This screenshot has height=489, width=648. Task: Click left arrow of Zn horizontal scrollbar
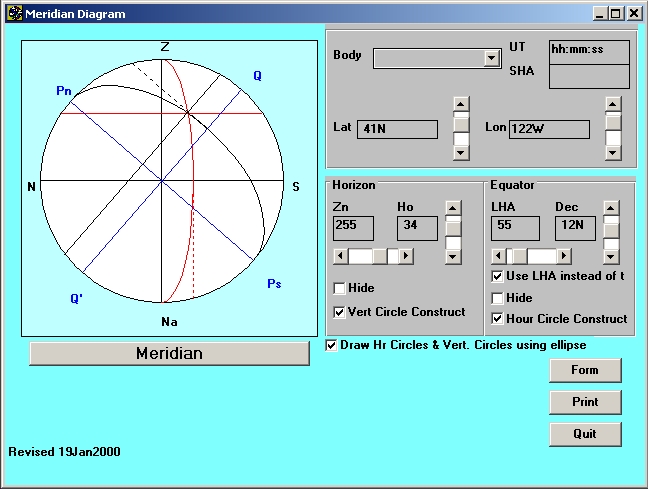(340, 256)
